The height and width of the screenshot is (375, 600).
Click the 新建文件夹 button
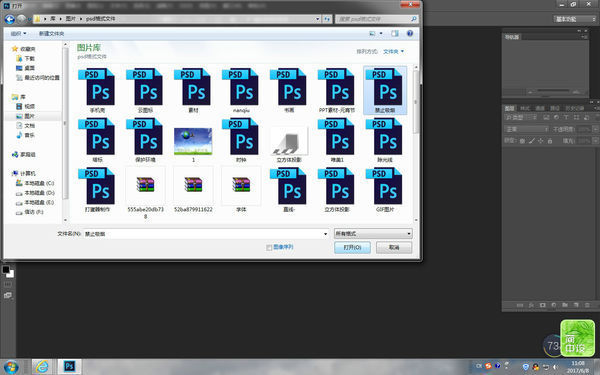click(x=51, y=34)
